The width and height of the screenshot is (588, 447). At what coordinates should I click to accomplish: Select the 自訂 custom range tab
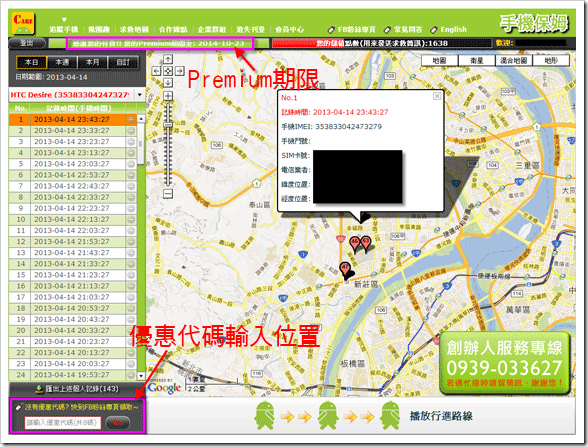tap(123, 62)
